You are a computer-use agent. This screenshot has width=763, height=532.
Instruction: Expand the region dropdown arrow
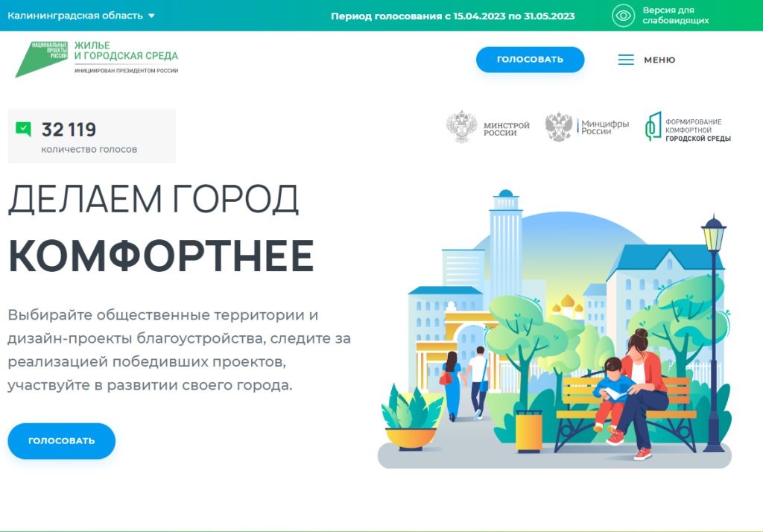(151, 16)
